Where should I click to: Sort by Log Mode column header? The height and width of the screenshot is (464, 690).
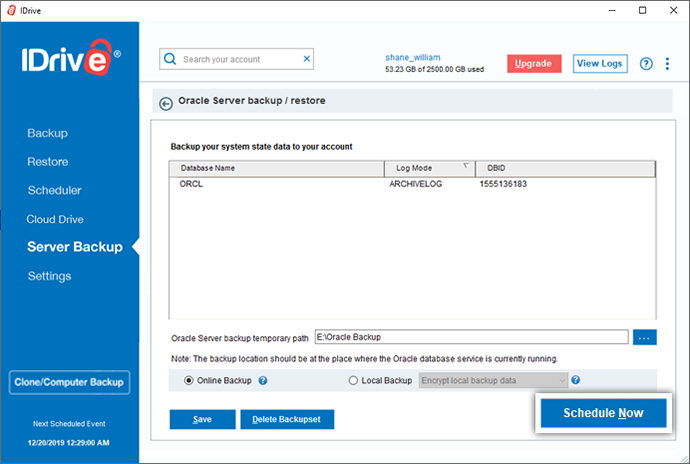[429, 168]
